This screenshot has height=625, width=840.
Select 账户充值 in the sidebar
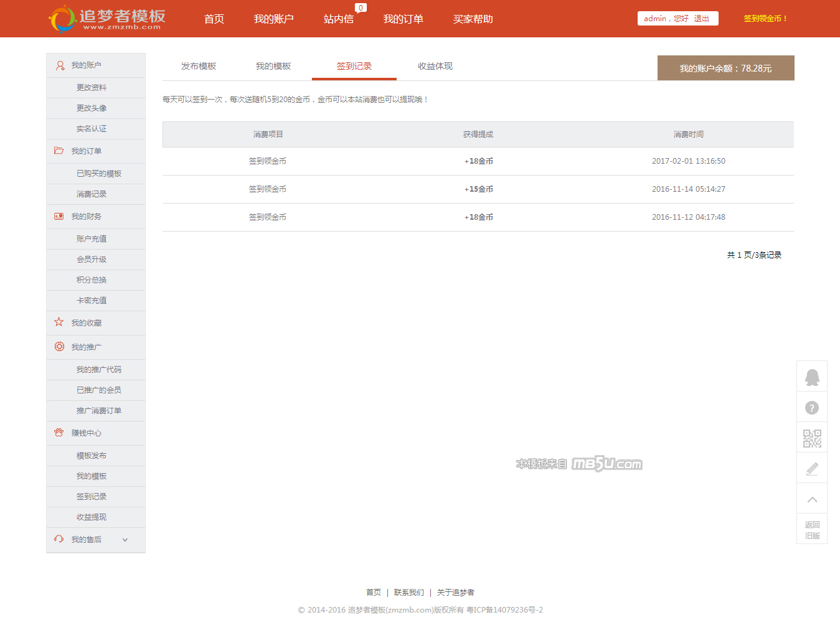coord(92,239)
